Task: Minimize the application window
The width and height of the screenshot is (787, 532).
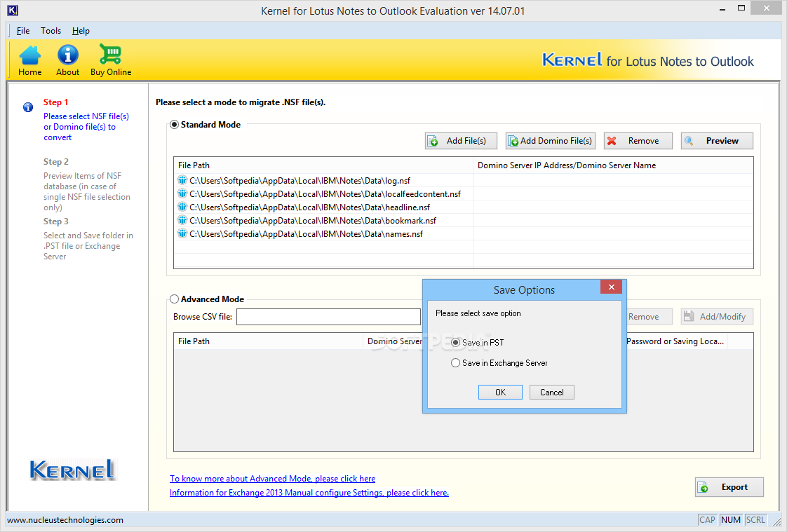Action: tap(722, 9)
